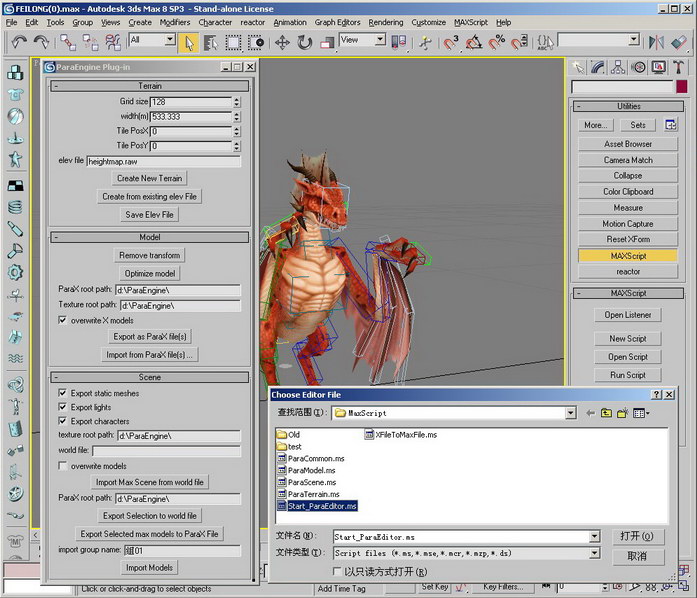
Task: Click the Align tool icon
Action: [x=679, y=43]
